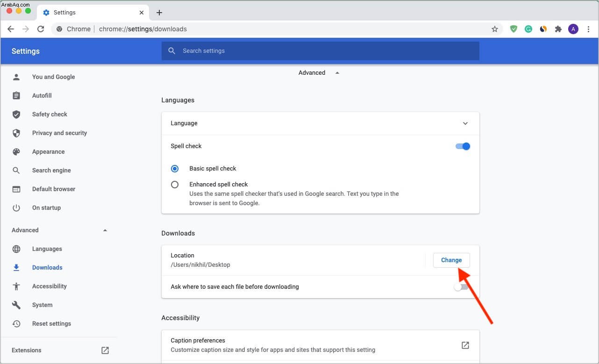
Task: Turn off the Spell check toggle
Action: click(463, 146)
